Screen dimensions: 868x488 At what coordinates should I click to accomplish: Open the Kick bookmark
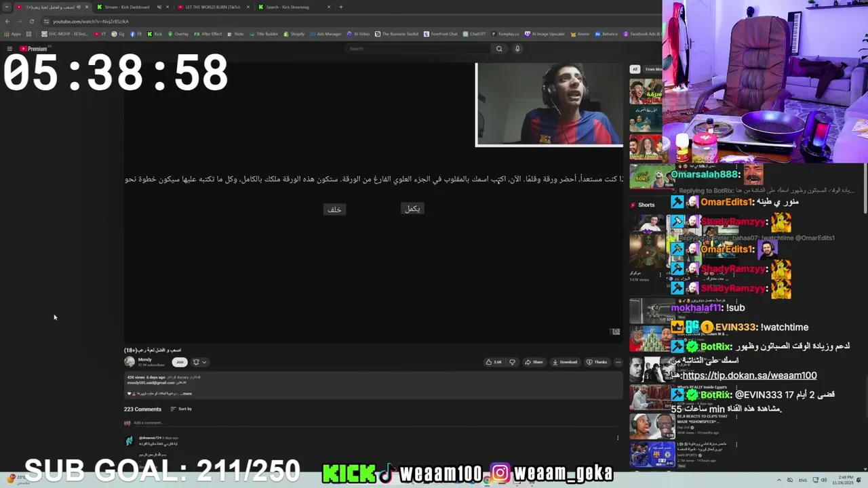pyautogui.click(x=155, y=34)
